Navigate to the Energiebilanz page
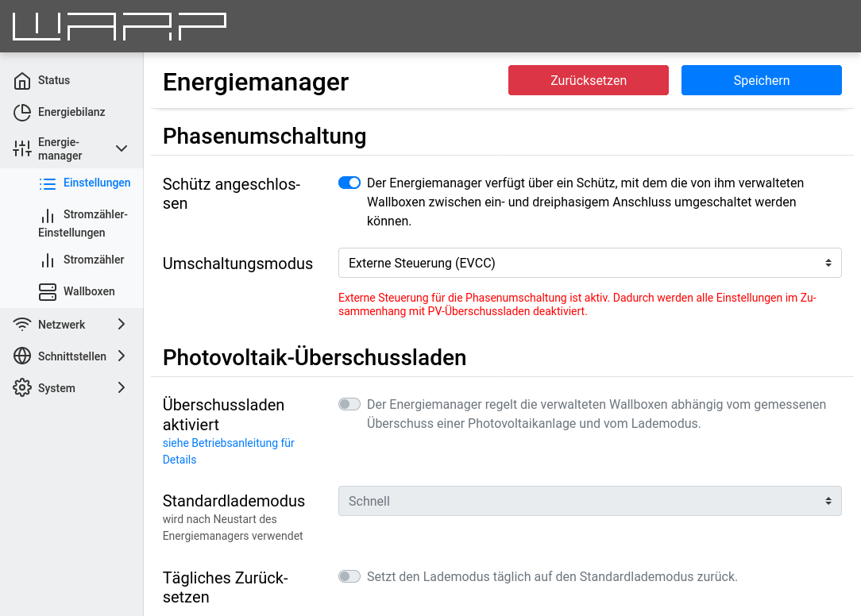Image resolution: width=861 pixels, height=616 pixels. click(71, 112)
